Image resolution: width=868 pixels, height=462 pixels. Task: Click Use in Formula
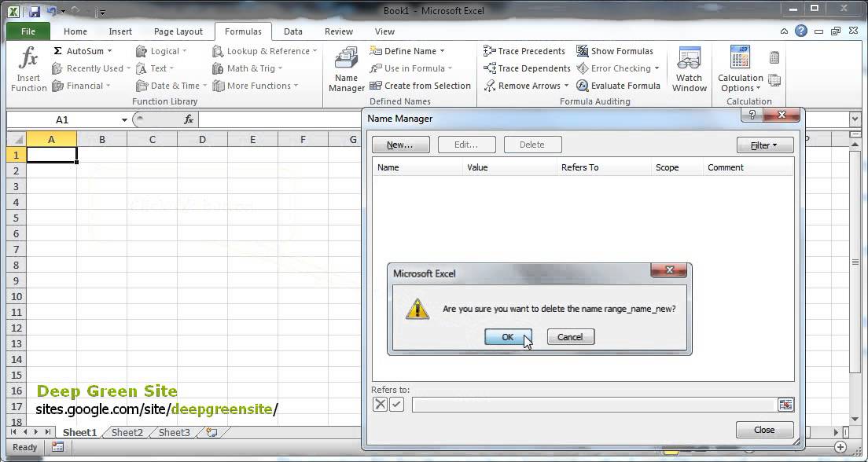pos(410,68)
